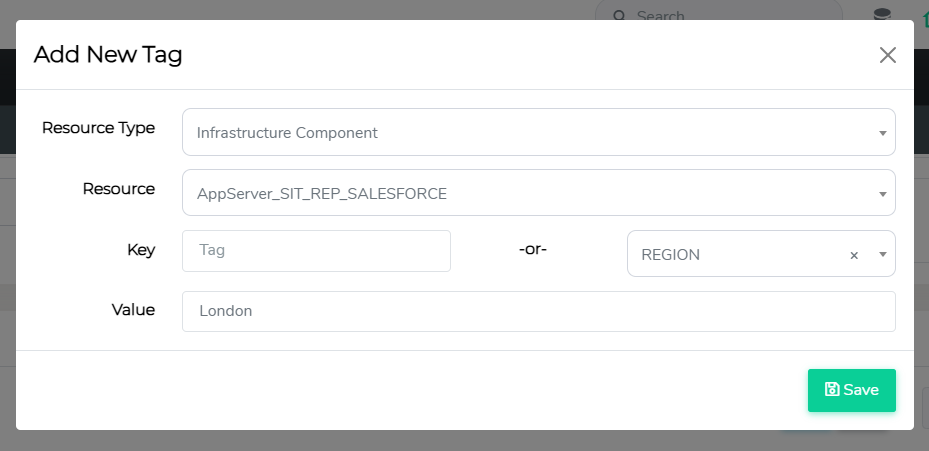Focus the Key Tag input field
This screenshot has height=451, width=929.
point(316,251)
